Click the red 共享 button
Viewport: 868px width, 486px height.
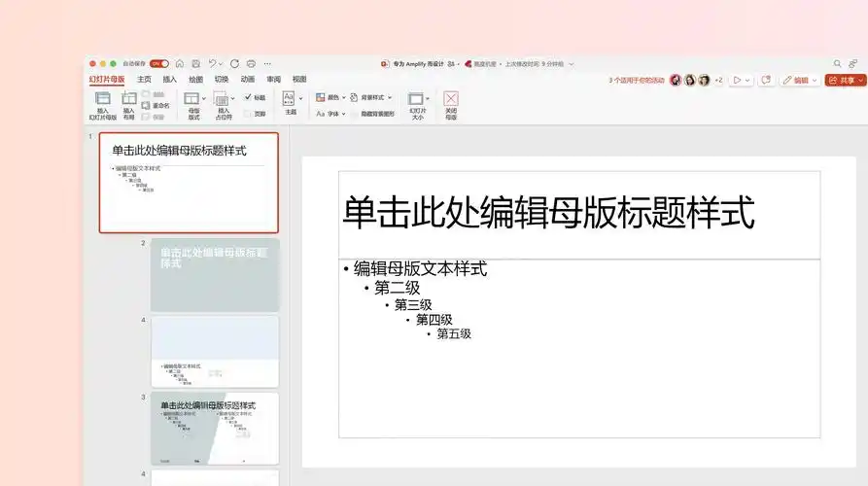(846, 81)
